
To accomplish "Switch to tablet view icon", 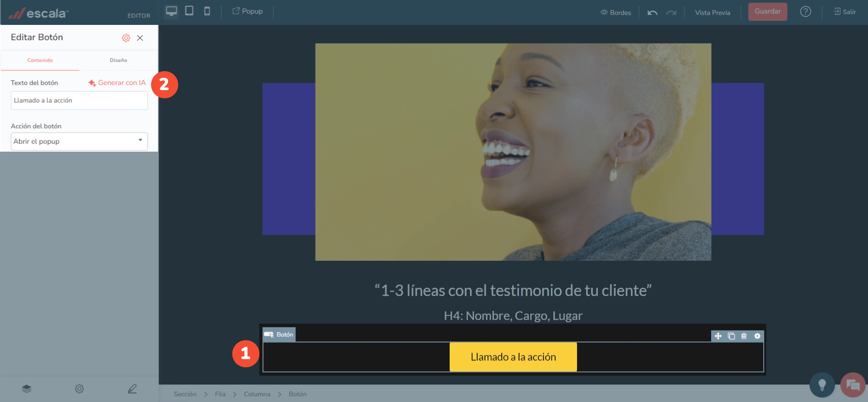I will [x=189, y=11].
